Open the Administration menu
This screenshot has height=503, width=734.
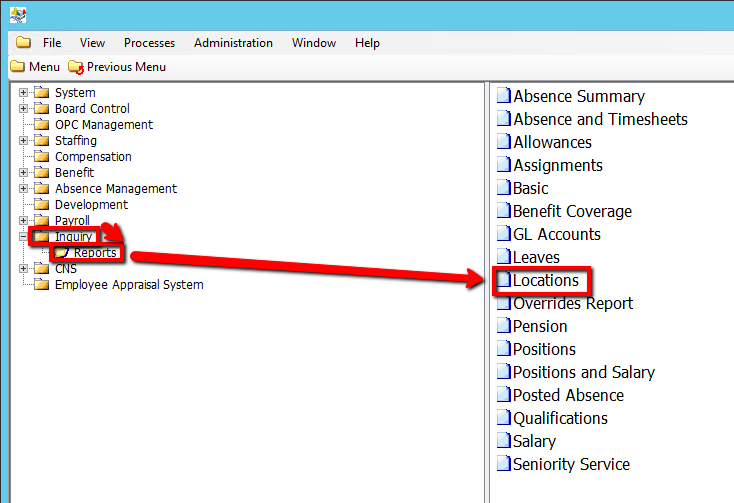pyautogui.click(x=233, y=43)
